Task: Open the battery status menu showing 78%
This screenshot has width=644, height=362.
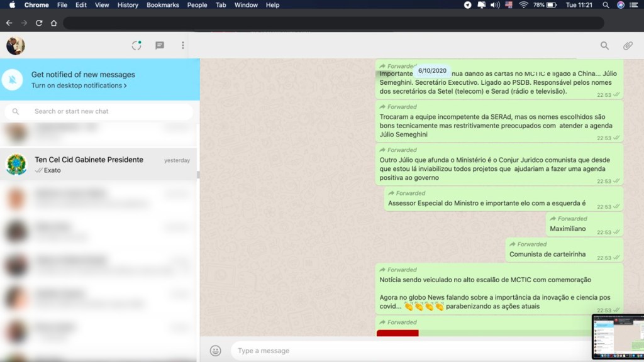Action: click(x=547, y=5)
